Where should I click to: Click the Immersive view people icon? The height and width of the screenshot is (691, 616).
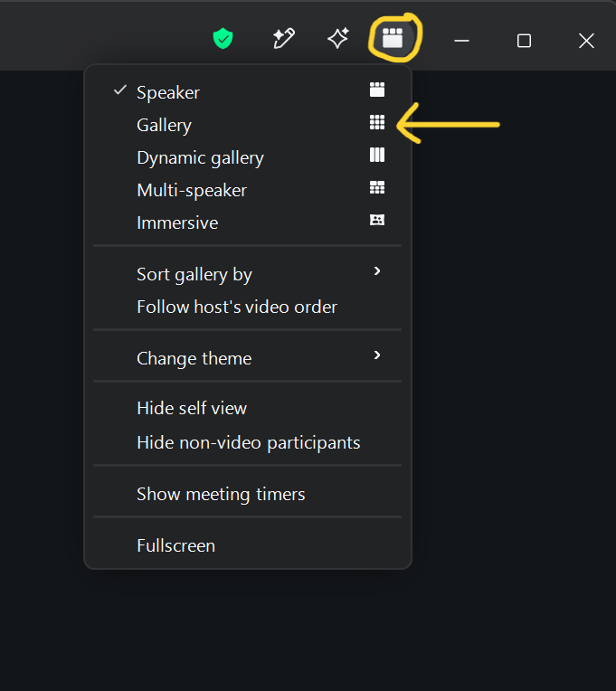377,220
